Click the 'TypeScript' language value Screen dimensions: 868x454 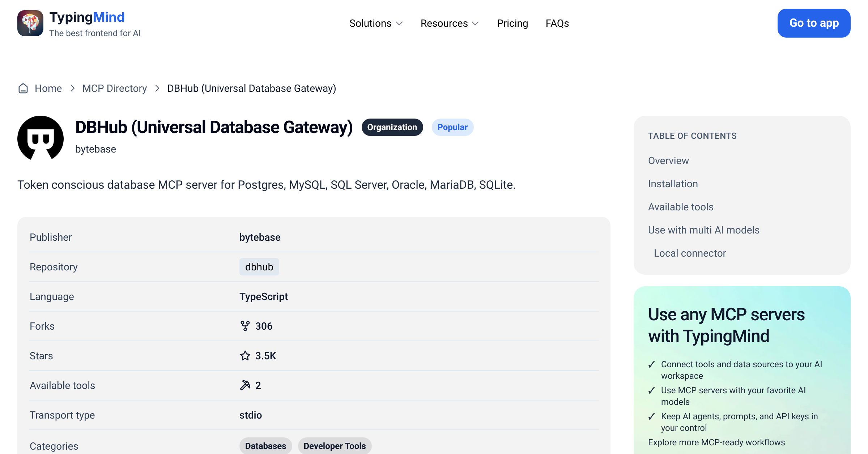click(x=263, y=296)
